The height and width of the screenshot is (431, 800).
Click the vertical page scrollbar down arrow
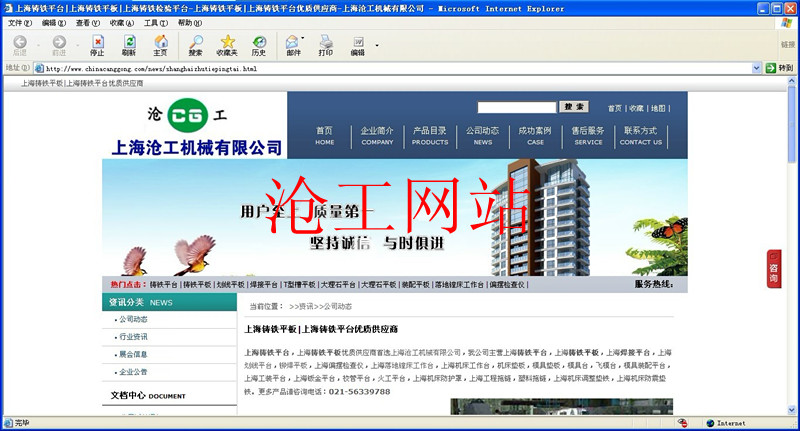793,407
